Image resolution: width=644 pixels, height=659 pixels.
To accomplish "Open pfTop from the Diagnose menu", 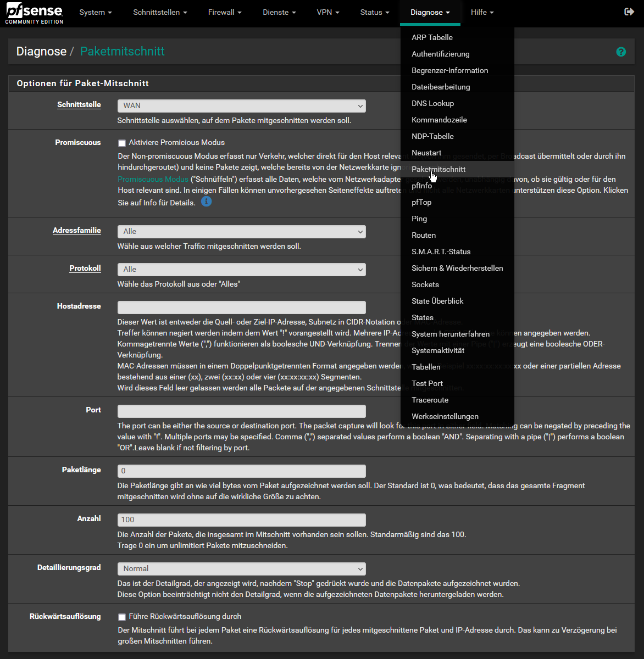I will pyautogui.click(x=457, y=202).
